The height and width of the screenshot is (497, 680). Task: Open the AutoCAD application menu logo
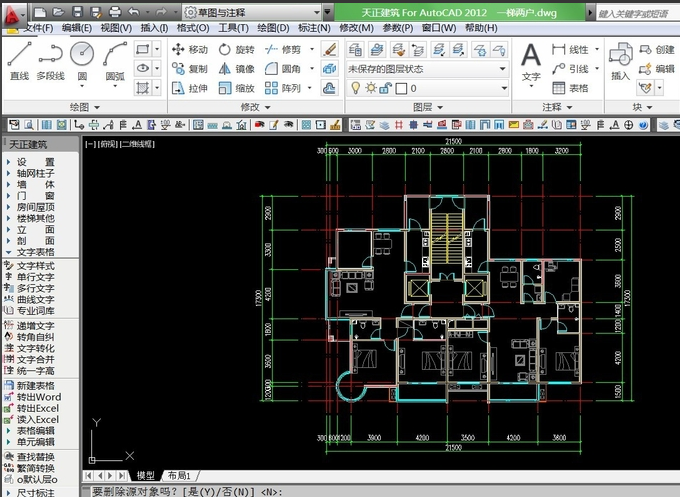point(12,16)
